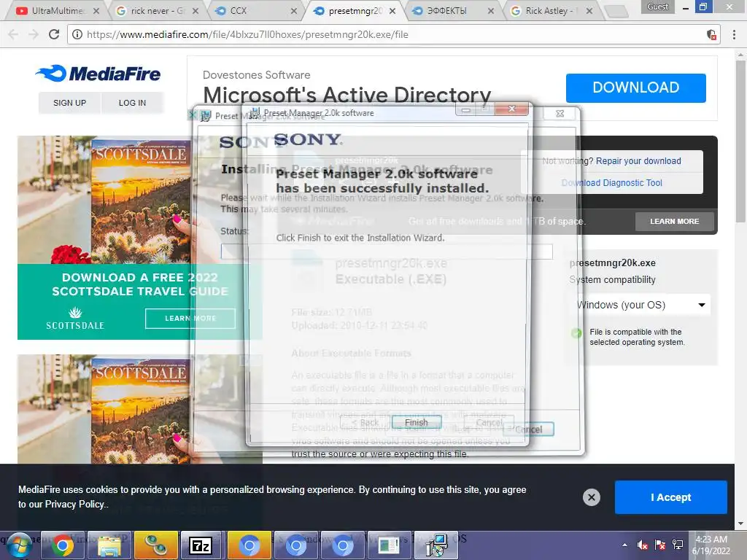The image size is (747, 560).
Task: Open 7-Zip from the taskbar
Action: coord(200,545)
